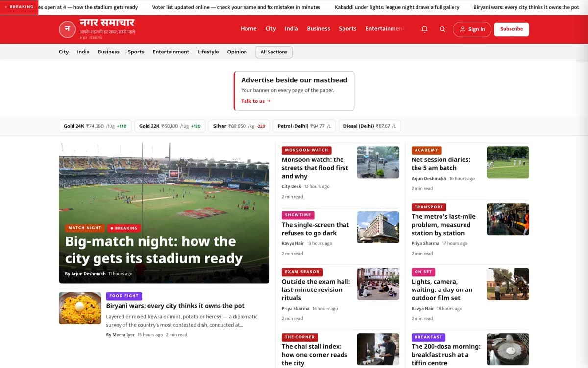The image size is (588, 368).
Task: Click the BREAKFAST tag
Action: click(429, 337)
